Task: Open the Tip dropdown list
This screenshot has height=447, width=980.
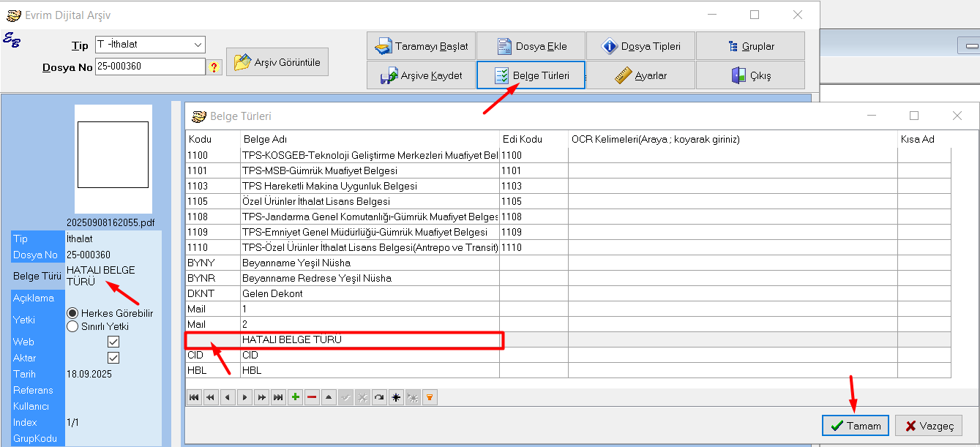Action: click(198, 45)
